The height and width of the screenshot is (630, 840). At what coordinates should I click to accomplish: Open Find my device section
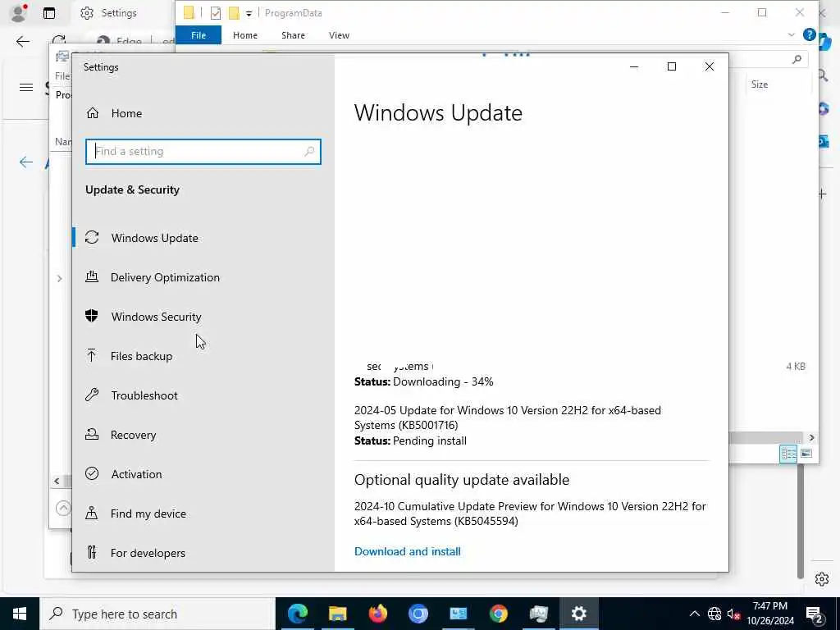(148, 514)
